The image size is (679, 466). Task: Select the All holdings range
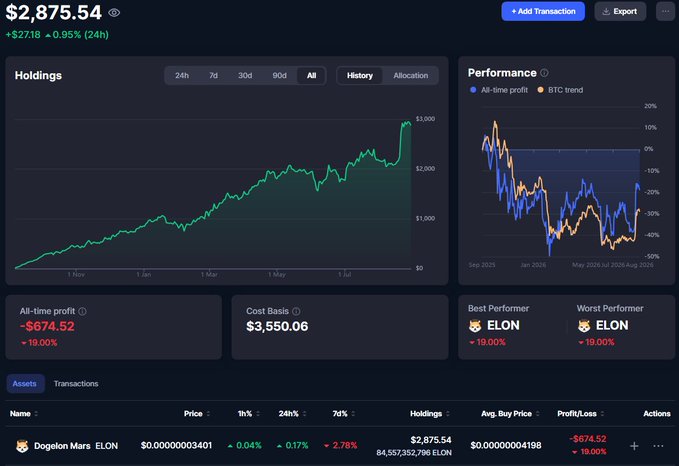(x=311, y=75)
